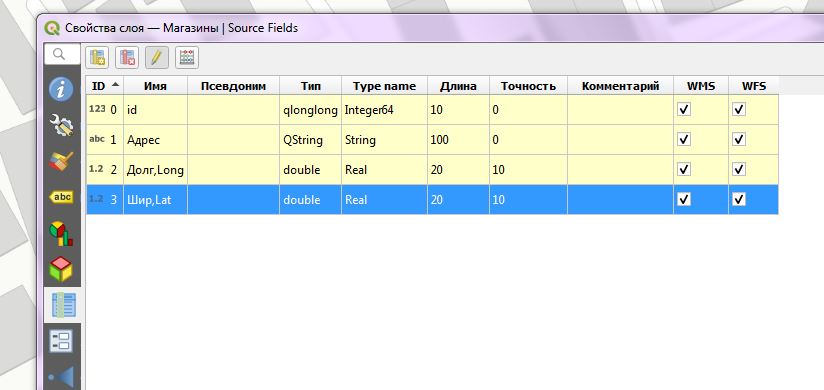Open the Source settings wrench icon
Screen dimensions: 824x390
click(x=61, y=126)
